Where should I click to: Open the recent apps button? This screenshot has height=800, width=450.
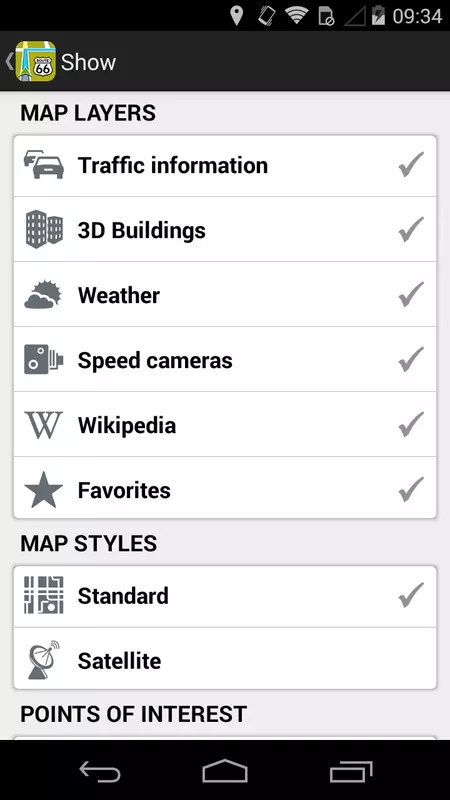tap(351, 771)
